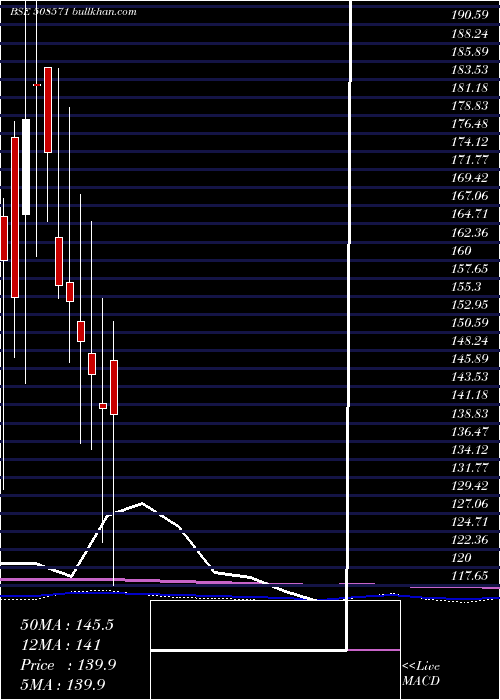Click the 129.42 price axis label

click(469, 485)
